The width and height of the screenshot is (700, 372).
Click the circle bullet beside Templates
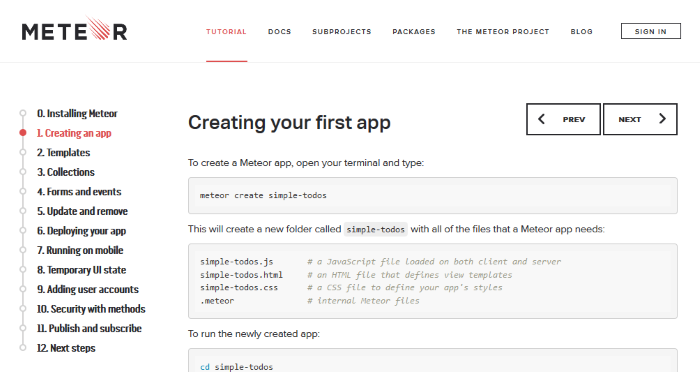pos(23,152)
